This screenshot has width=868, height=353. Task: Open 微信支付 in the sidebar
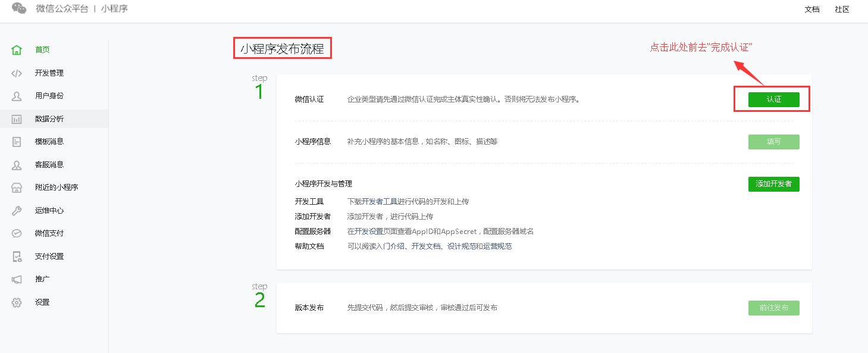(49, 233)
